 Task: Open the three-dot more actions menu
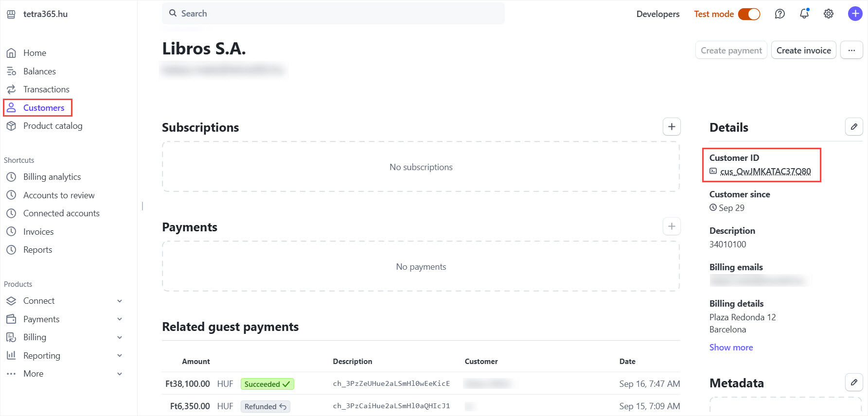point(851,50)
